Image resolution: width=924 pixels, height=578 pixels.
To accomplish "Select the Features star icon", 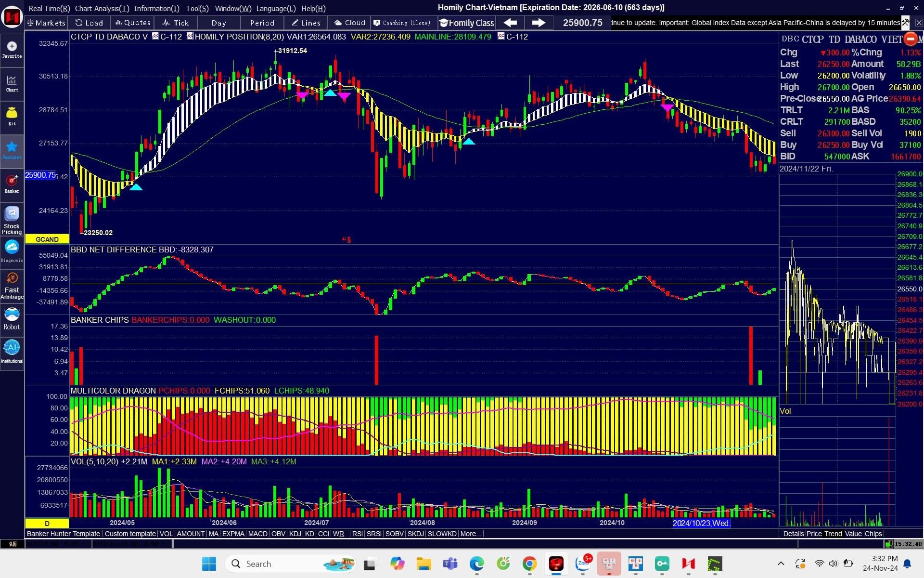I will click(12, 150).
